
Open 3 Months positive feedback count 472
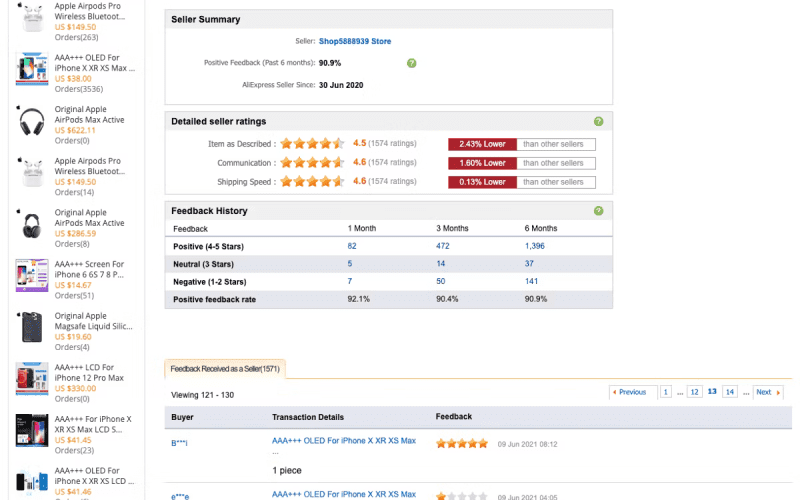442,246
